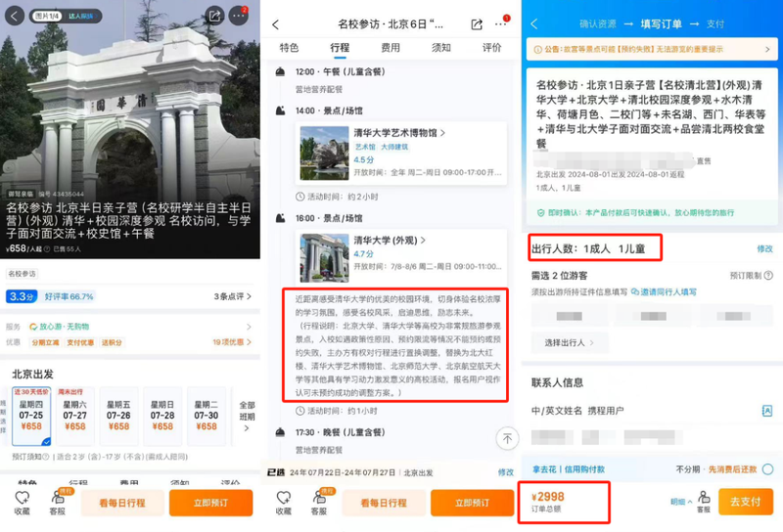783x532 pixels.
Task: Tap 修改 next to 出行人数
Action: pos(763,249)
